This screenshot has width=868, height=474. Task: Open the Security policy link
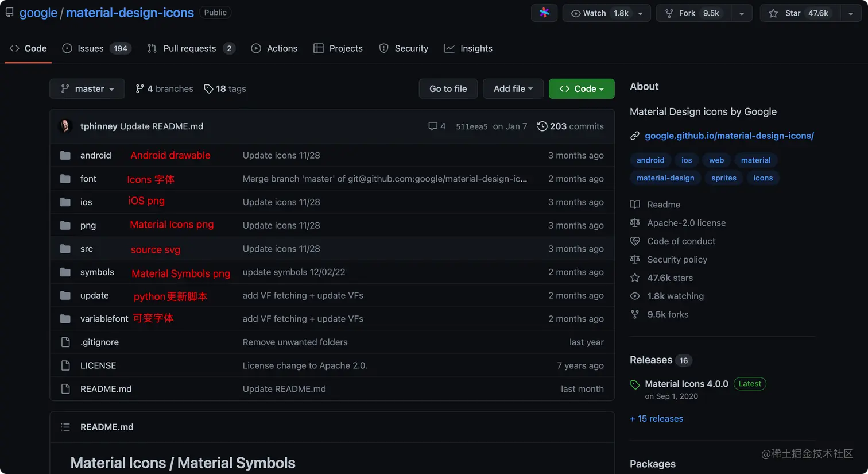coord(677,260)
